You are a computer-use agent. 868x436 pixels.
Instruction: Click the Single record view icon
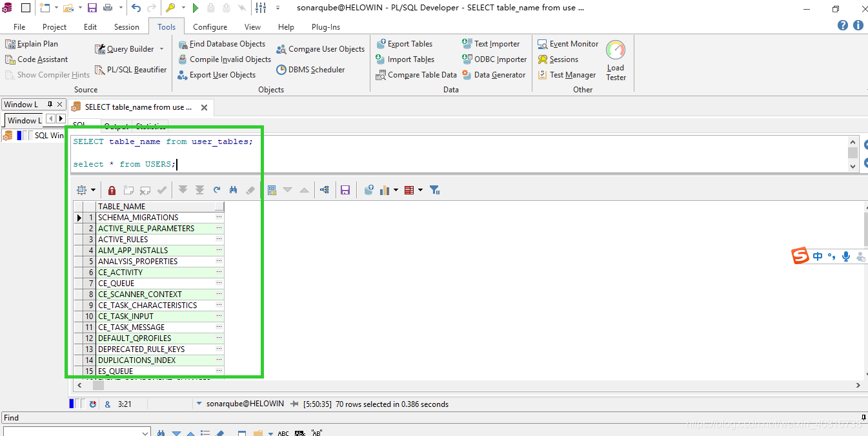point(272,190)
